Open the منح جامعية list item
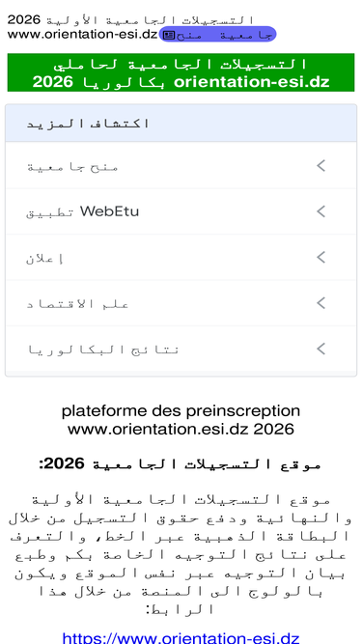 (x=181, y=166)
